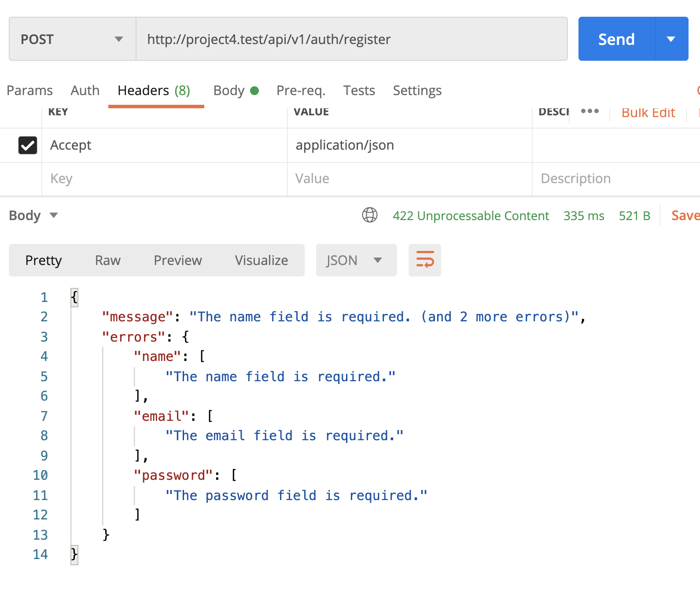Click the request URL field
This screenshot has width=700, height=589.
pyautogui.click(x=351, y=39)
